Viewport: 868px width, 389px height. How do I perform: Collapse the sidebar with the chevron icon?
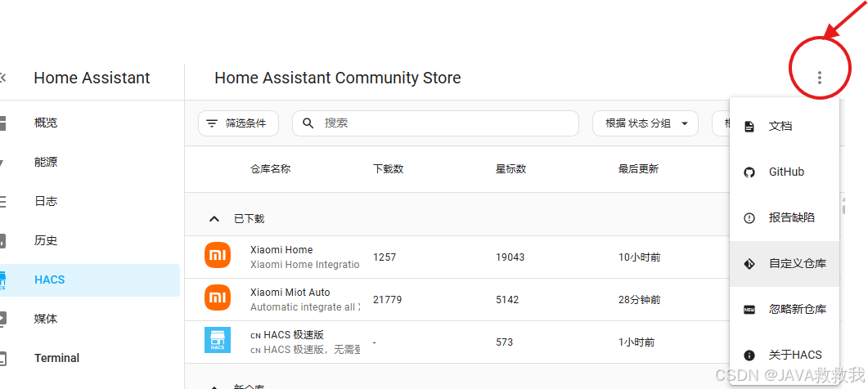click(x=2, y=78)
